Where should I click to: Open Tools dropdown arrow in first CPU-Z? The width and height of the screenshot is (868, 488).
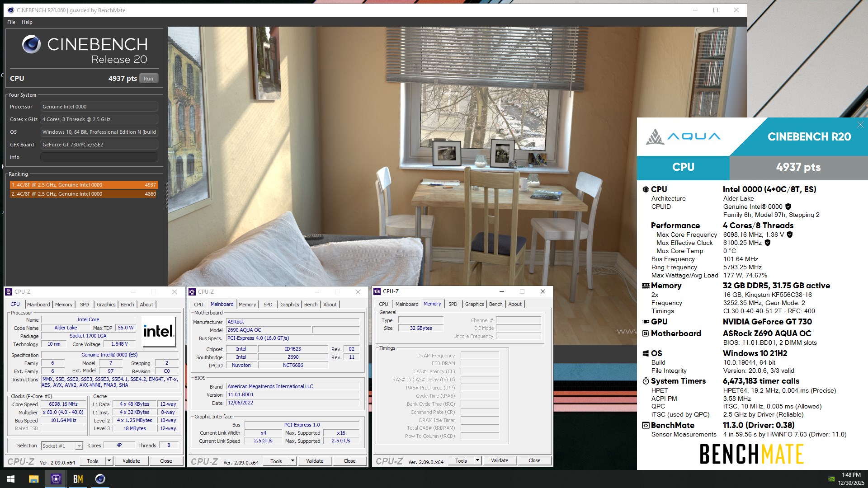point(109,461)
